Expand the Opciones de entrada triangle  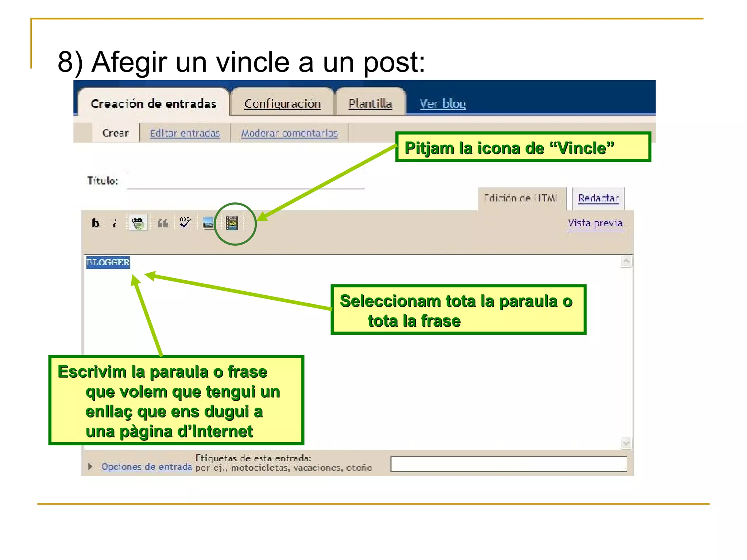(x=90, y=467)
